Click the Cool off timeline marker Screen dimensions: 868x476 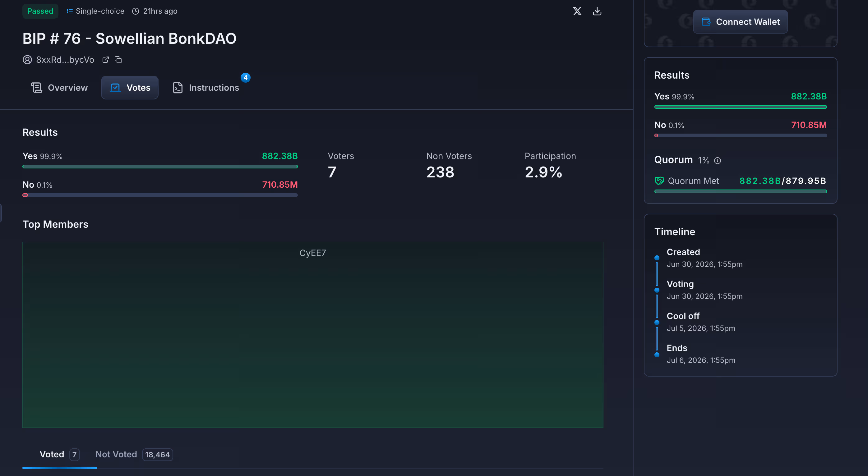(657, 323)
